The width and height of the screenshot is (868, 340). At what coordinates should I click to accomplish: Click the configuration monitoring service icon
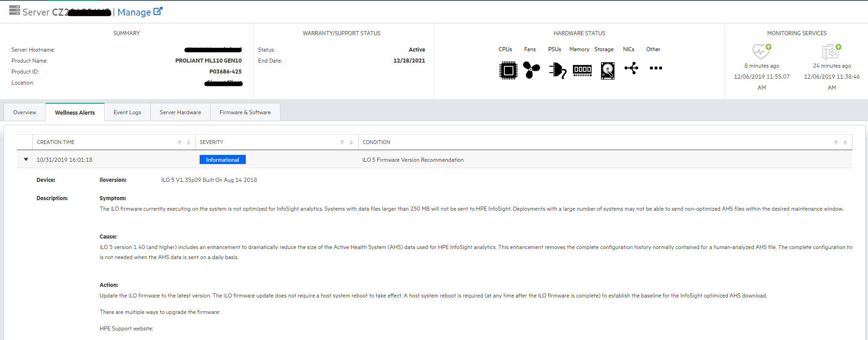click(831, 52)
